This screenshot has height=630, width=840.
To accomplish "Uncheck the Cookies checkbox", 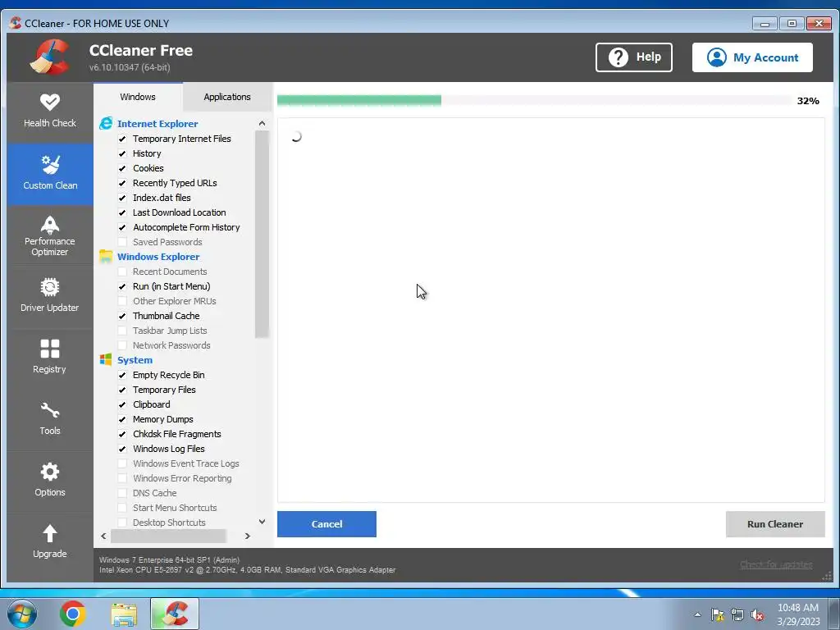I will point(122,168).
